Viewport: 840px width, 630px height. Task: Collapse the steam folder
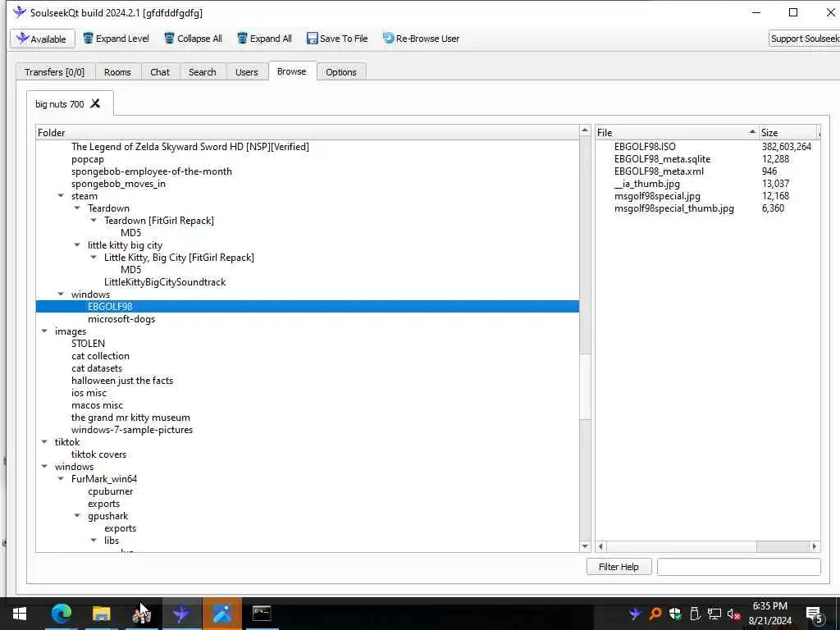point(61,196)
